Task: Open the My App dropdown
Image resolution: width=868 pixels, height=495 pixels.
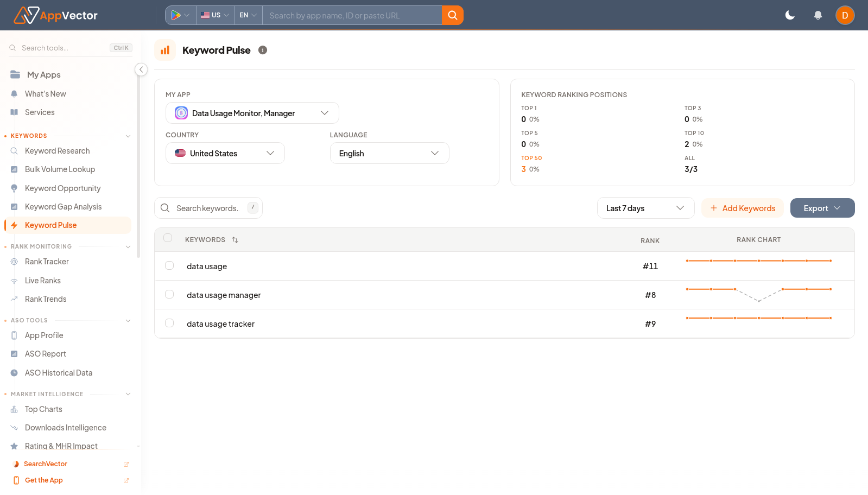Action: click(x=252, y=113)
